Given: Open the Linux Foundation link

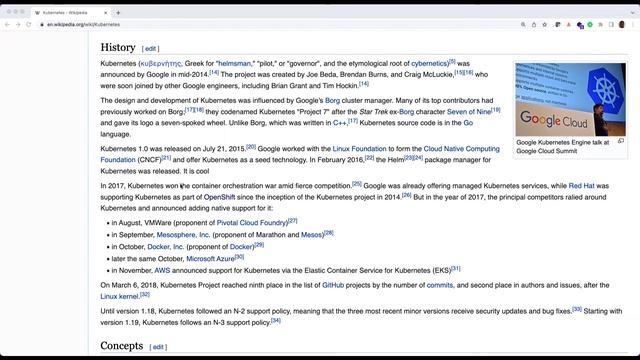Looking at the screenshot, I should click(x=359, y=149).
